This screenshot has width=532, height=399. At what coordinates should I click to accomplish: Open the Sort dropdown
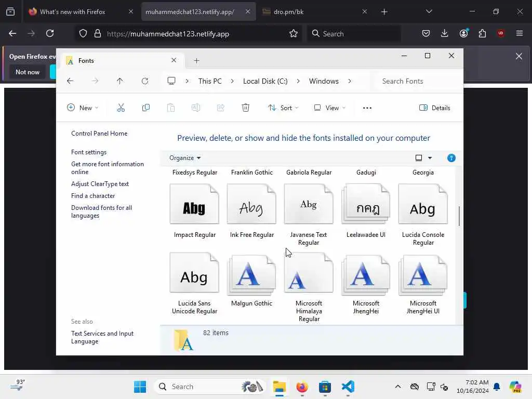pos(283,108)
